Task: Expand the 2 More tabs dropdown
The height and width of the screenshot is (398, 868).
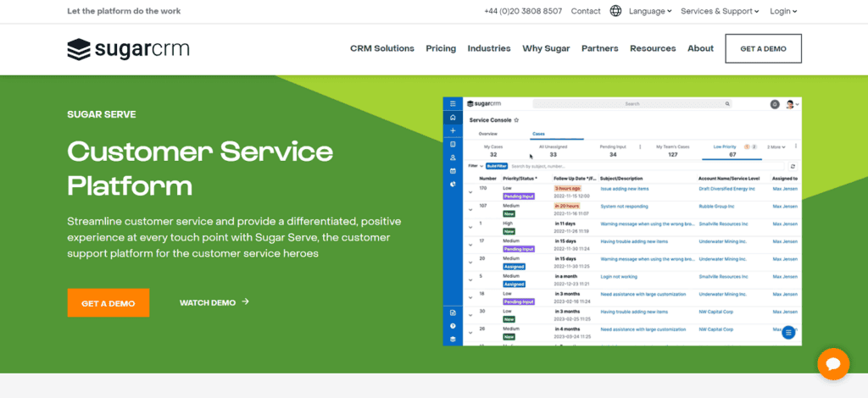Action: click(776, 147)
